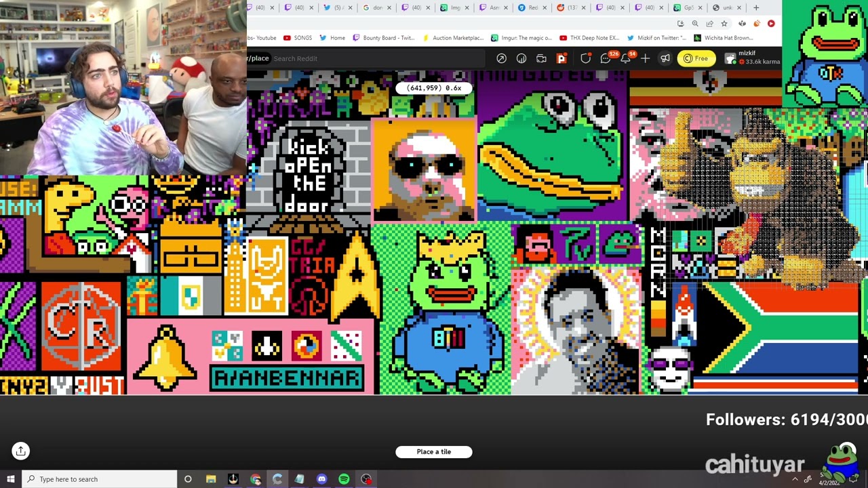The height and width of the screenshot is (488, 868).
Task: Click the install app icon in address bar
Action: (x=681, y=24)
